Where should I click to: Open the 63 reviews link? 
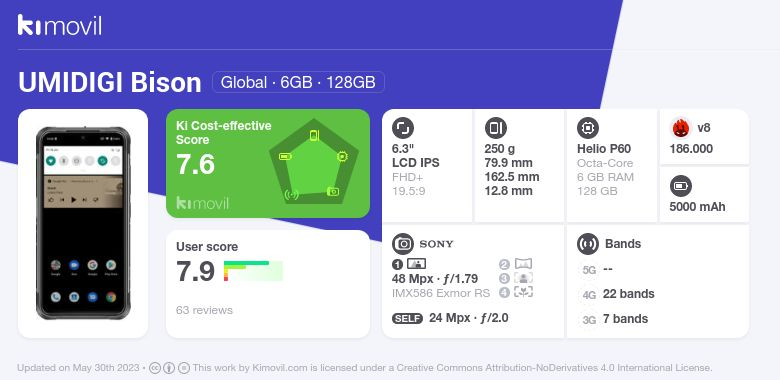coord(204,310)
